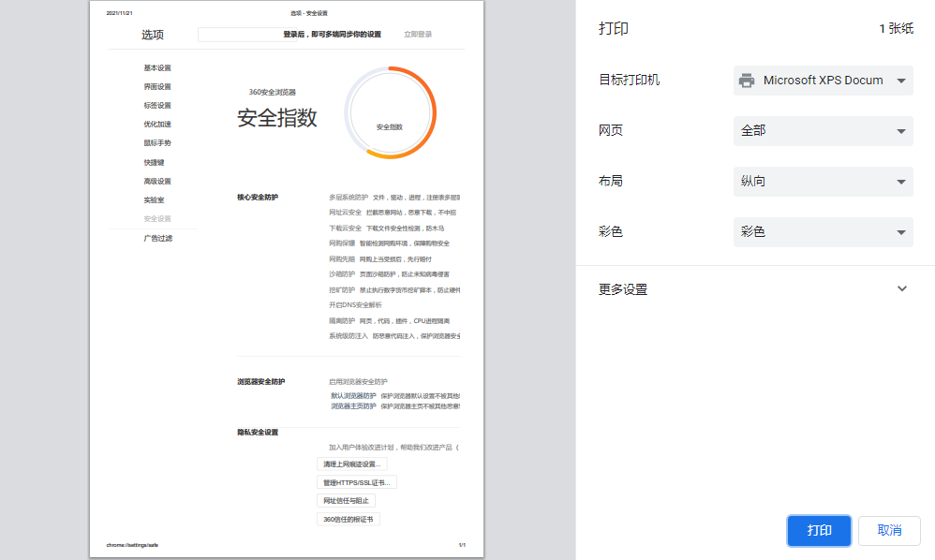The image size is (935, 560).
Task: Click the 打印 heading text
Action: click(x=614, y=29)
